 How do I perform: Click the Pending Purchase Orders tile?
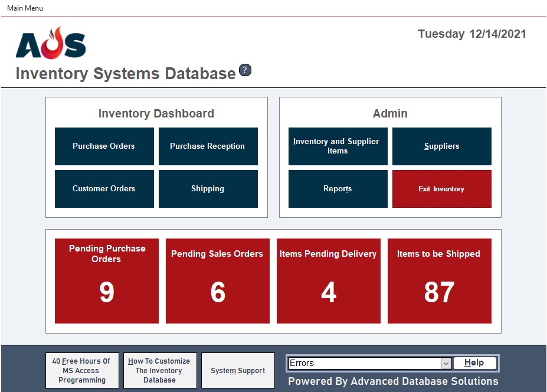[x=107, y=281]
